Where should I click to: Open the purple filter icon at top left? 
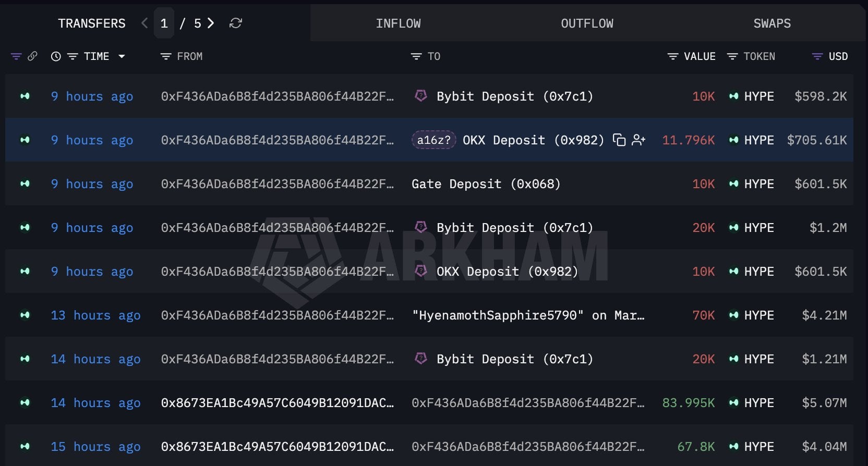click(x=16, y=56)
